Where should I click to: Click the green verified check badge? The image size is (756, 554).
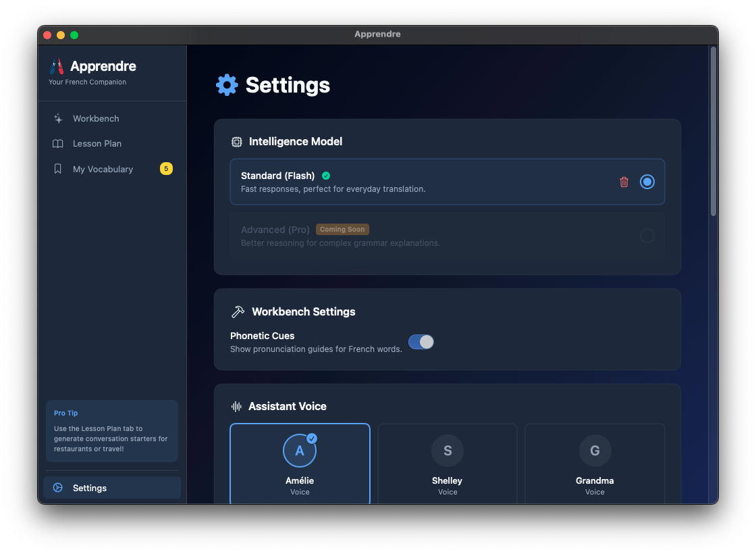pyautogui.click(x=326, y=176)
